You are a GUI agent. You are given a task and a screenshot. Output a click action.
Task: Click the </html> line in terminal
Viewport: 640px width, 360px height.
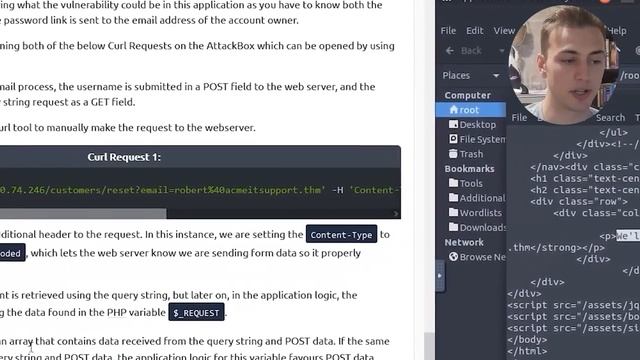(527, 351)
